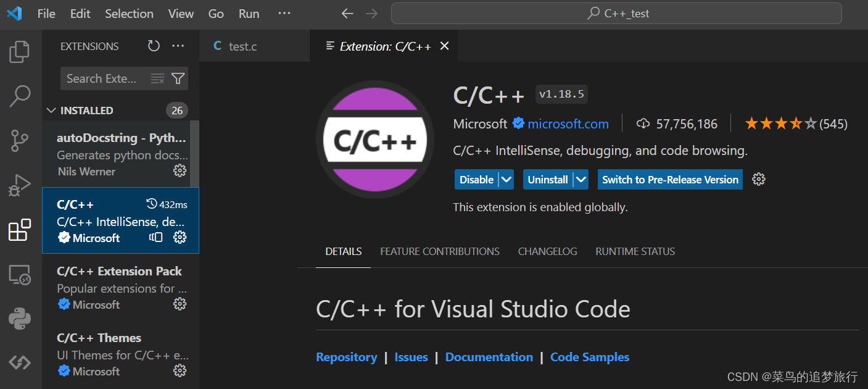Open manage gear for C/C++ Themes
This screenshot has width=868, height=389.
(180, 370)
